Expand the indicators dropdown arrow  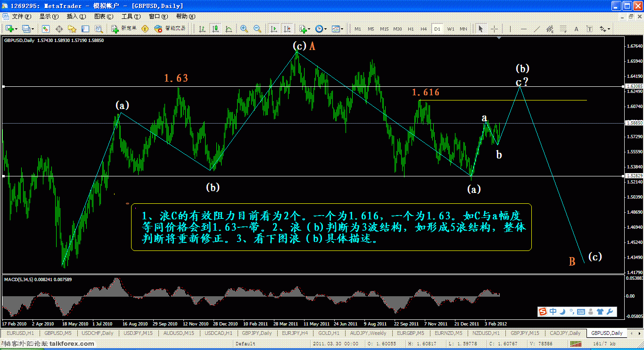tap(309, 29)
